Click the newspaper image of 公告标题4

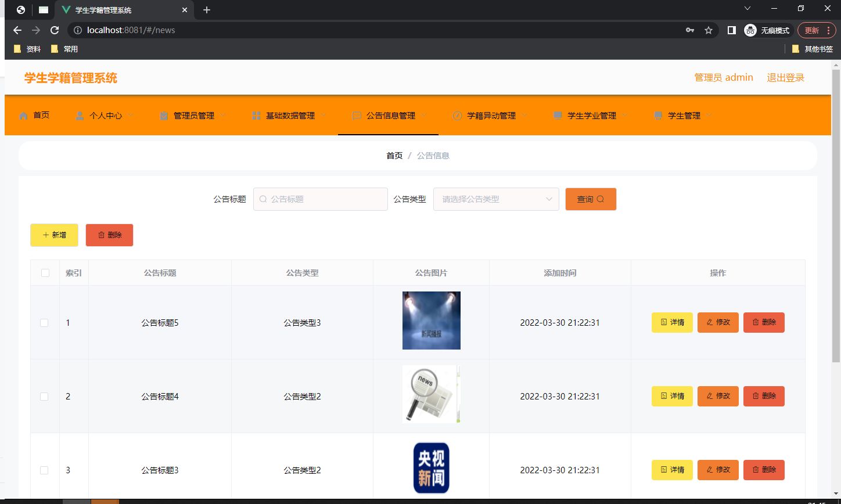[432, 394]
